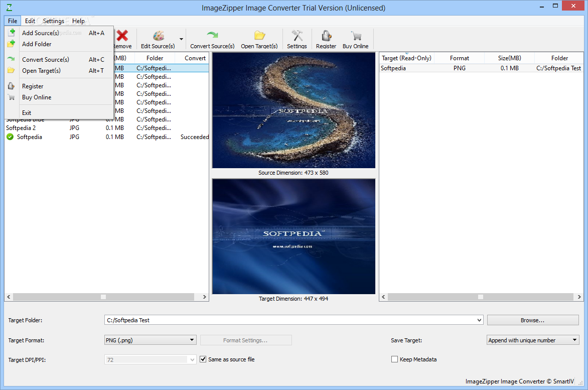
Task: Choose Add Source(s) from File menu
Action: coord(59,33)
